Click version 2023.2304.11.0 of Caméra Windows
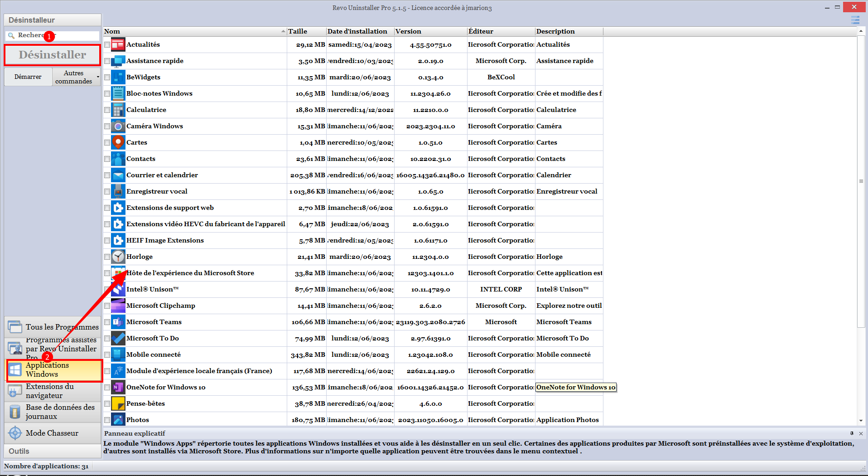 click(430, 126)
